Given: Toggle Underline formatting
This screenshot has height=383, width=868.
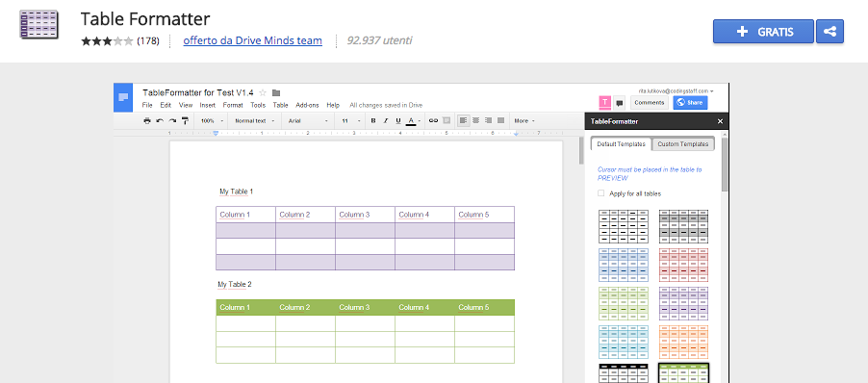Looking at the screenshot, I should 398,120.
